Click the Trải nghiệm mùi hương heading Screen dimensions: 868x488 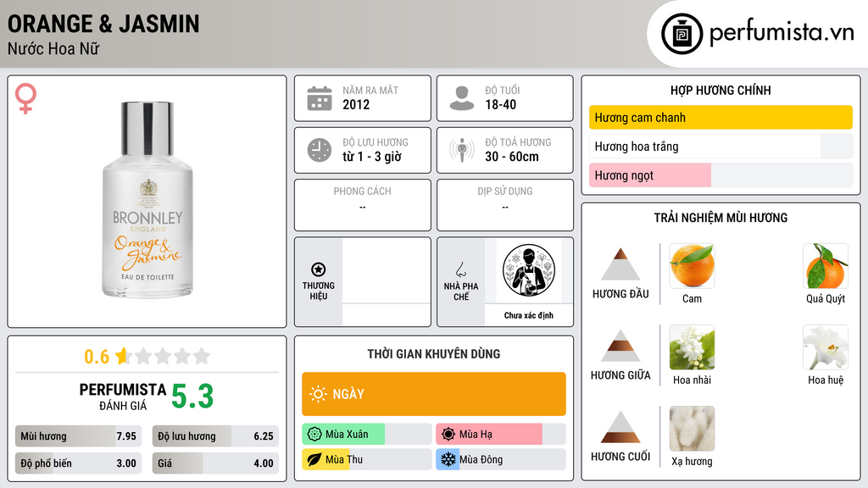pos(721,218)
